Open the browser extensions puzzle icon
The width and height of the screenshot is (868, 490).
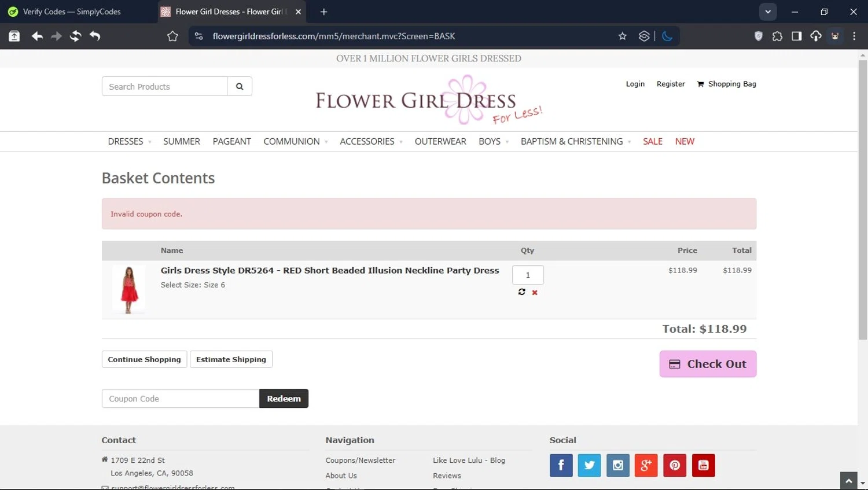777,36
